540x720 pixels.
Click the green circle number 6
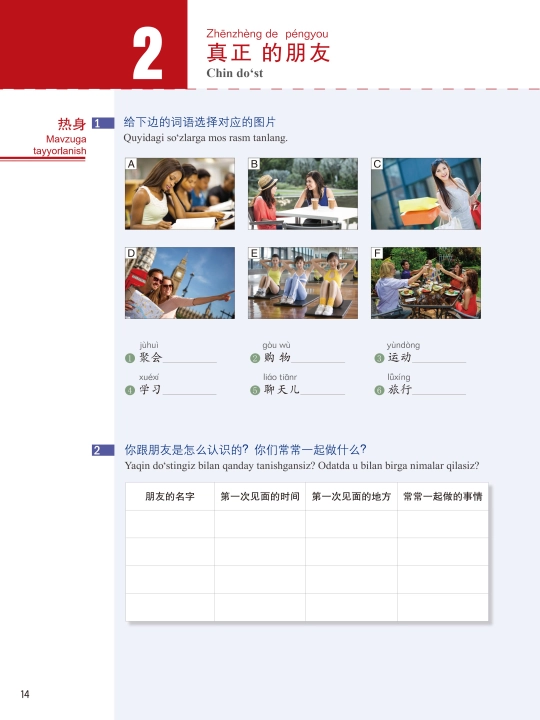tap(379, 390)
